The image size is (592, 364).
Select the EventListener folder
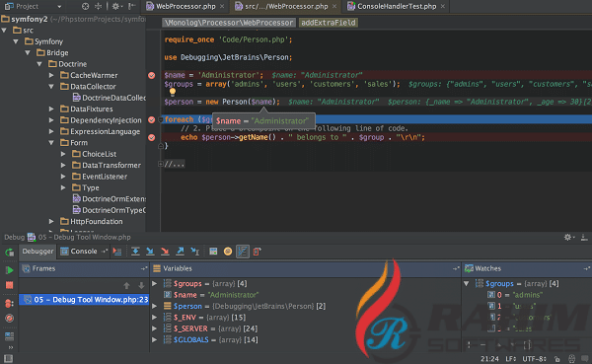(x=100, y=177)
